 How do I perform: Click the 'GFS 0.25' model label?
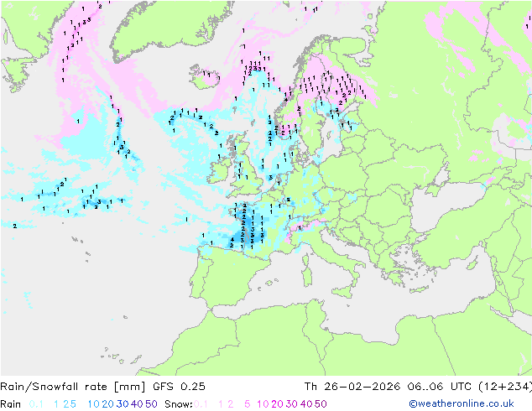coord(179,387)
